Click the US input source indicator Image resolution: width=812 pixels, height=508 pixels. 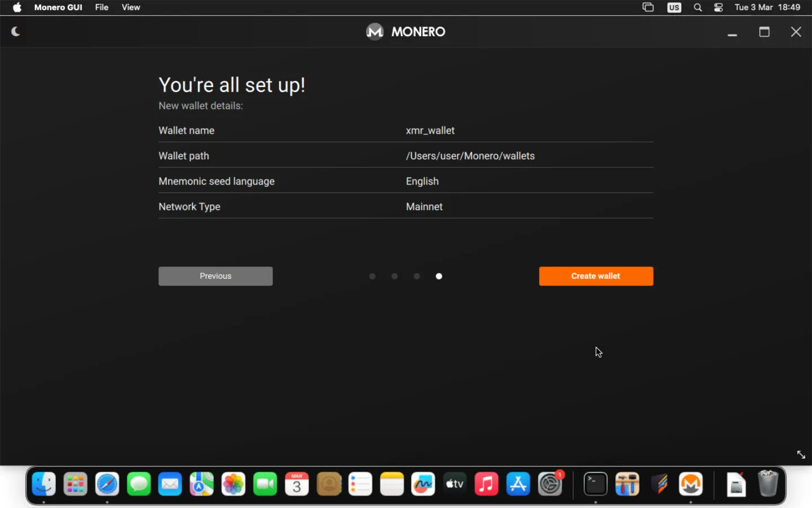click(x=674, y=7)
